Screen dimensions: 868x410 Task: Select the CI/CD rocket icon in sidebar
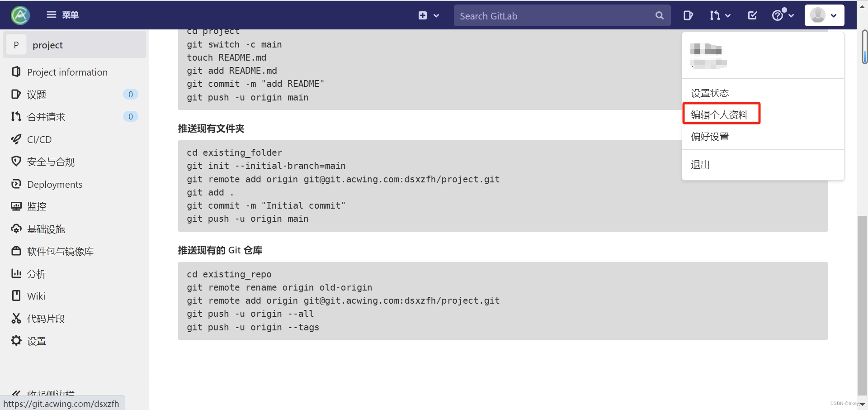(x=16, y=139)
